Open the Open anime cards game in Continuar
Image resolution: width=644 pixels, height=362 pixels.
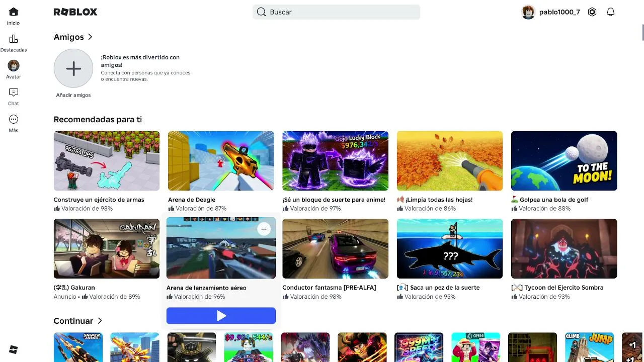pos(476,347)
